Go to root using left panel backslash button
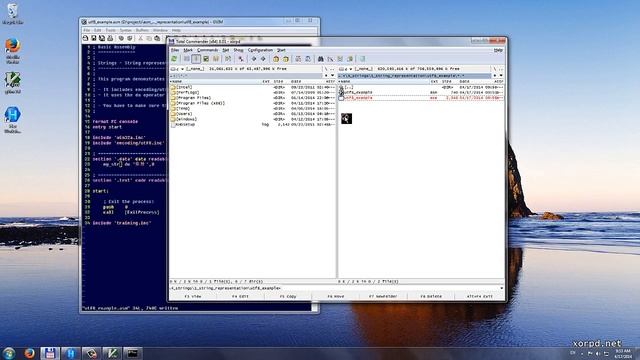The height and width of the screenshot is (360, 640). [326, 69]
